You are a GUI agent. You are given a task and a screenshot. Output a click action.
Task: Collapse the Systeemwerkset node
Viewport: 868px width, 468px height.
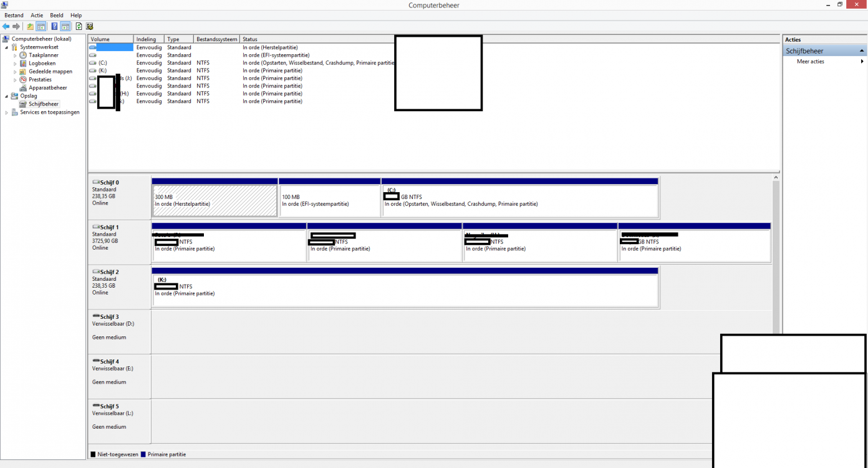coord(7,47)
